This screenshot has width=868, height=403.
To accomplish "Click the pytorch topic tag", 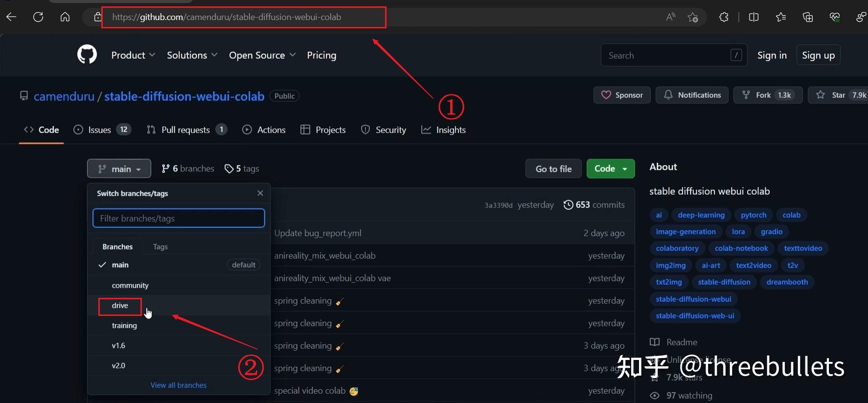I will point(754,215).
